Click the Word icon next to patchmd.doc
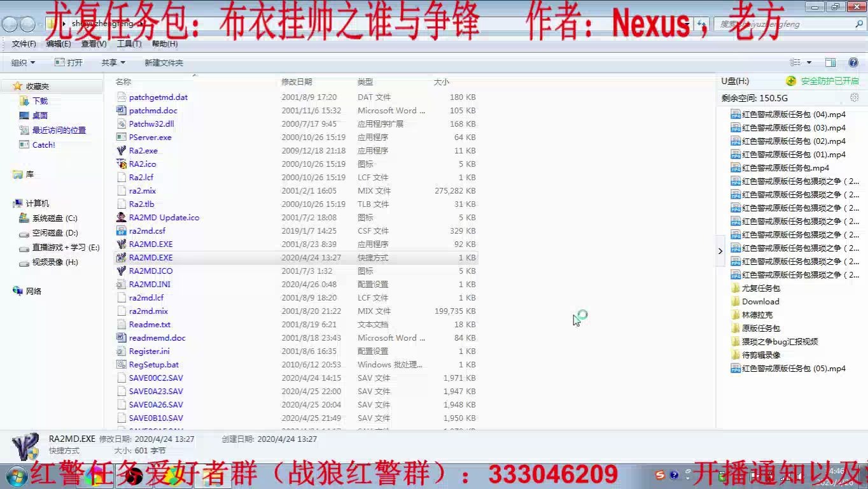Viewport: 868px width, 489px height. [122, 111]
